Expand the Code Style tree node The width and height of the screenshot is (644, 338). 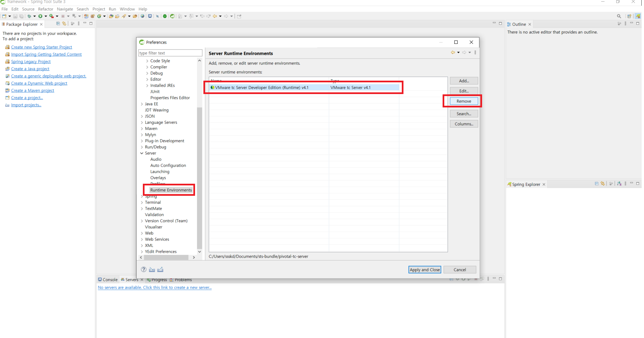point(147,61)
